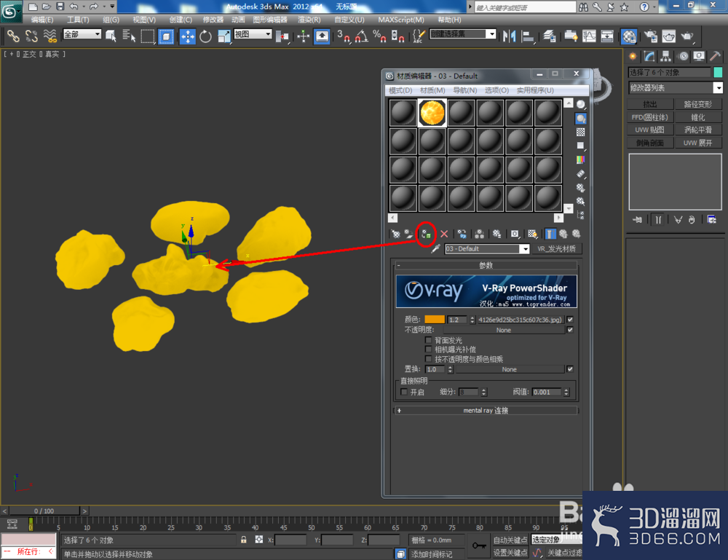Open the Material Editor toolbar icon
Viewport: 728px width, 560px height.
coord(629,36)
